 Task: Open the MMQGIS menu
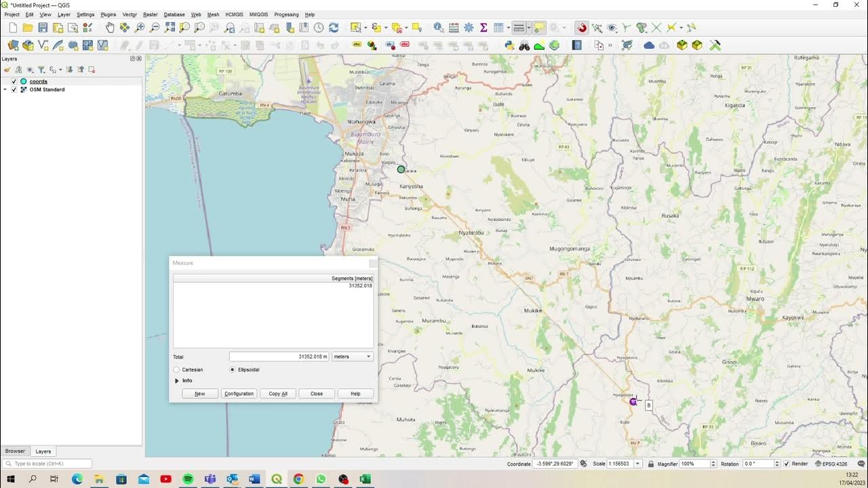click(x=258, y=14)
